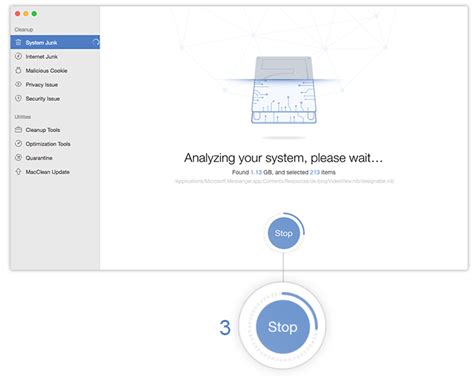Click the 'Analyzing your system, please wait…' heading
The height and width of the screenshot is (379, 474).
coord(283,158)
